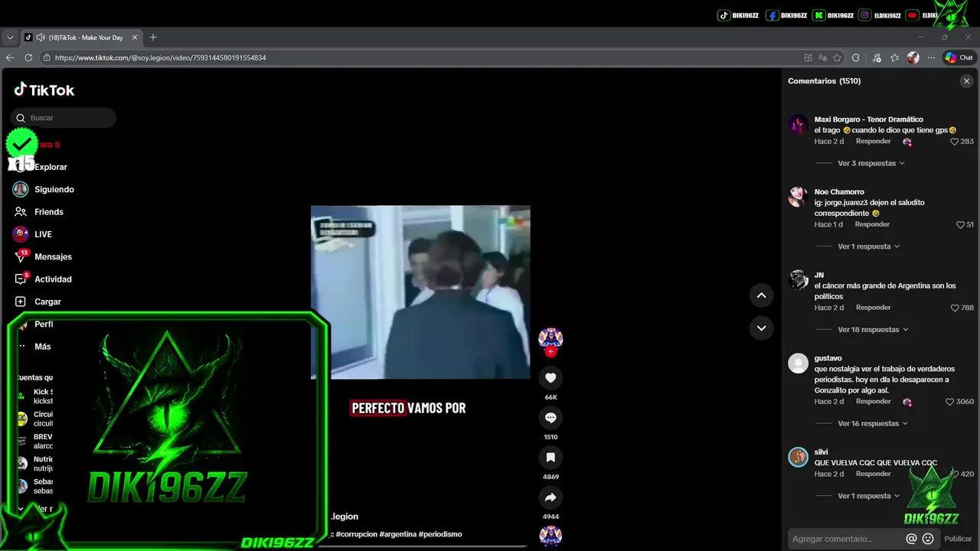
Task: Click Responder on JN's comment
Action: click(873, 308)
